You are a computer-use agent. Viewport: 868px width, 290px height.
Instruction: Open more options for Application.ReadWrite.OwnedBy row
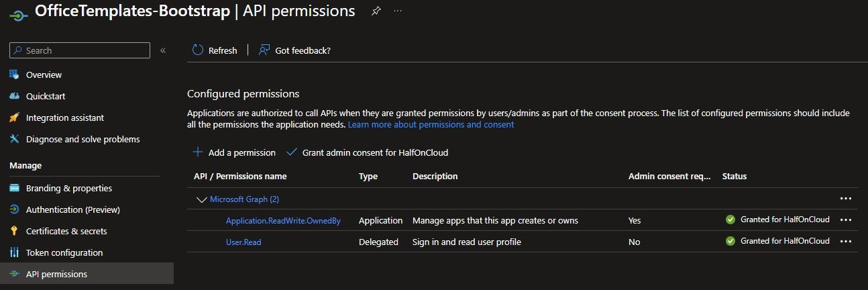(x=845, y=220)
